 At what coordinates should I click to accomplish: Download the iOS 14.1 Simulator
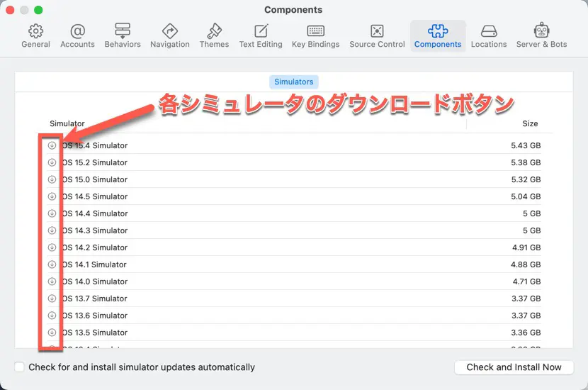(52, 264)
